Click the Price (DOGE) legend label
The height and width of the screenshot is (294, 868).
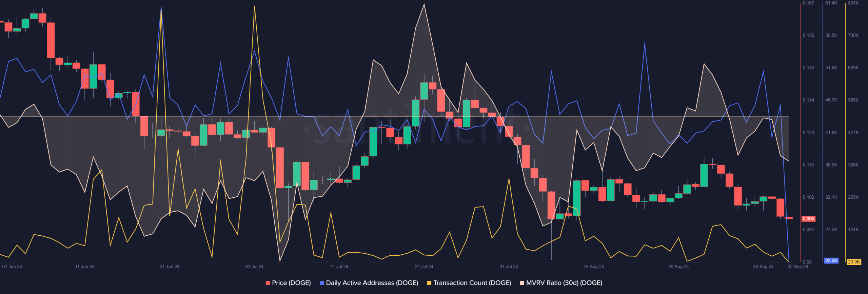click(291, 283)
